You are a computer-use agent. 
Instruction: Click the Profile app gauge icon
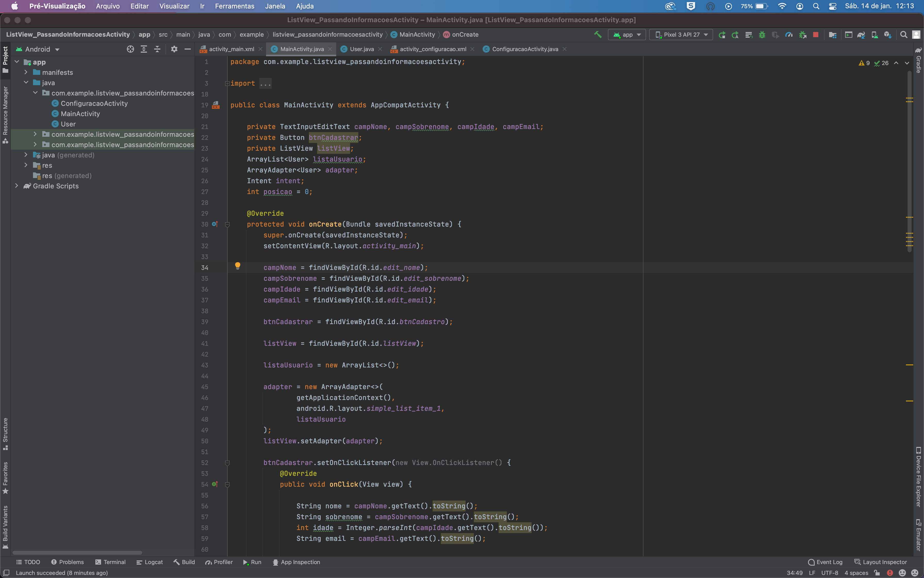pos(789,35)
